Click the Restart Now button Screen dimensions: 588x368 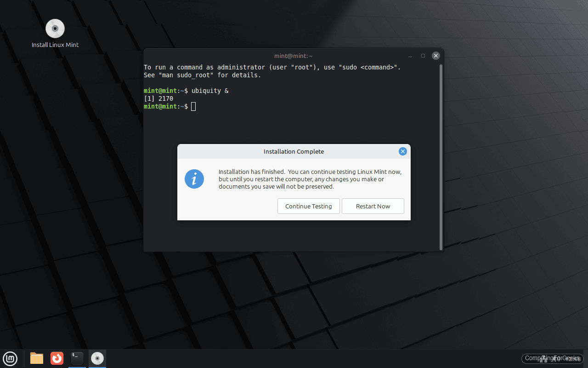point(373,206)
